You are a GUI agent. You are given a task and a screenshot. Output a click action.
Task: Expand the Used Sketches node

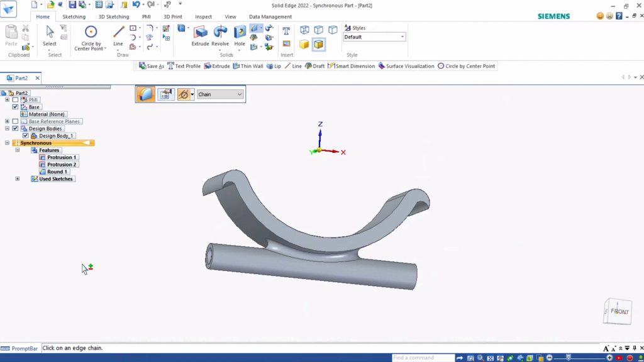17,178
